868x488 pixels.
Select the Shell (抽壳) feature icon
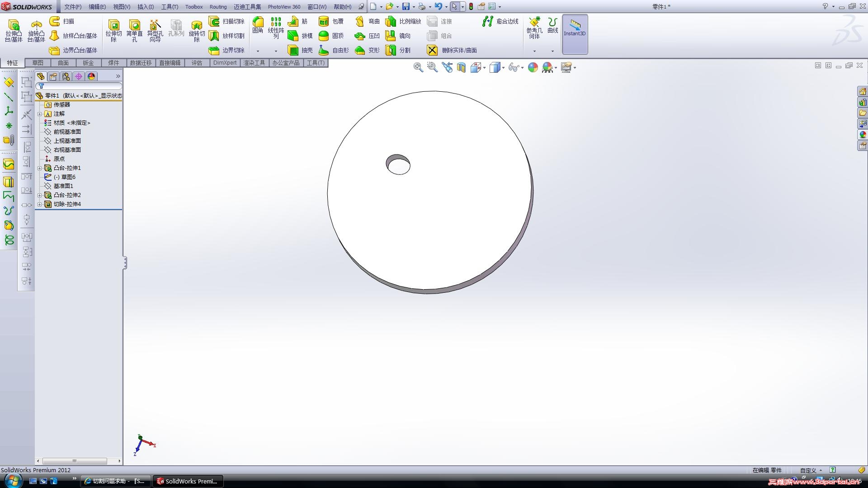pos(293,50)
